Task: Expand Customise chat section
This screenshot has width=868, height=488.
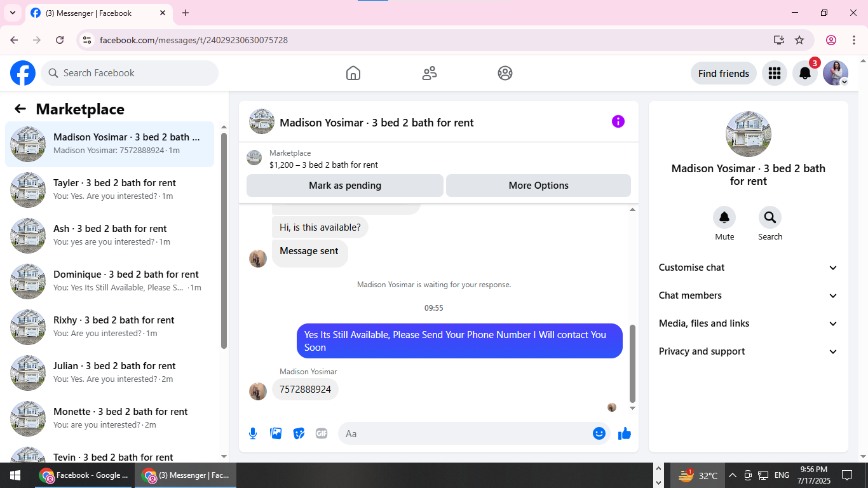Action: [749, 268]
